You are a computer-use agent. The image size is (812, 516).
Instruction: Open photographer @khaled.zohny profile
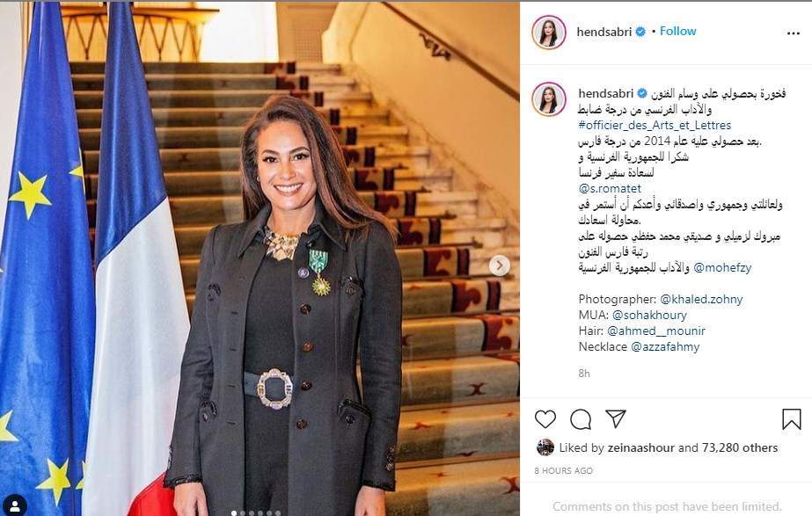point(701,299)
